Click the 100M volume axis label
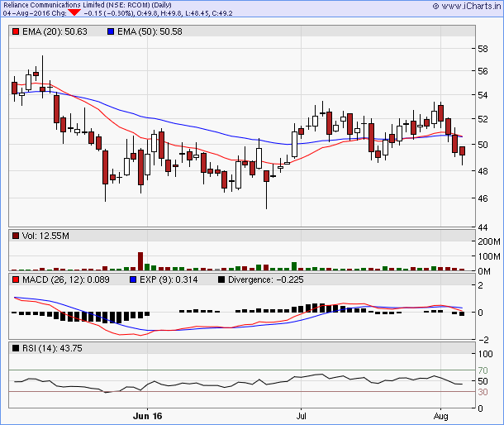504x425 pixels. coord(489,256)
